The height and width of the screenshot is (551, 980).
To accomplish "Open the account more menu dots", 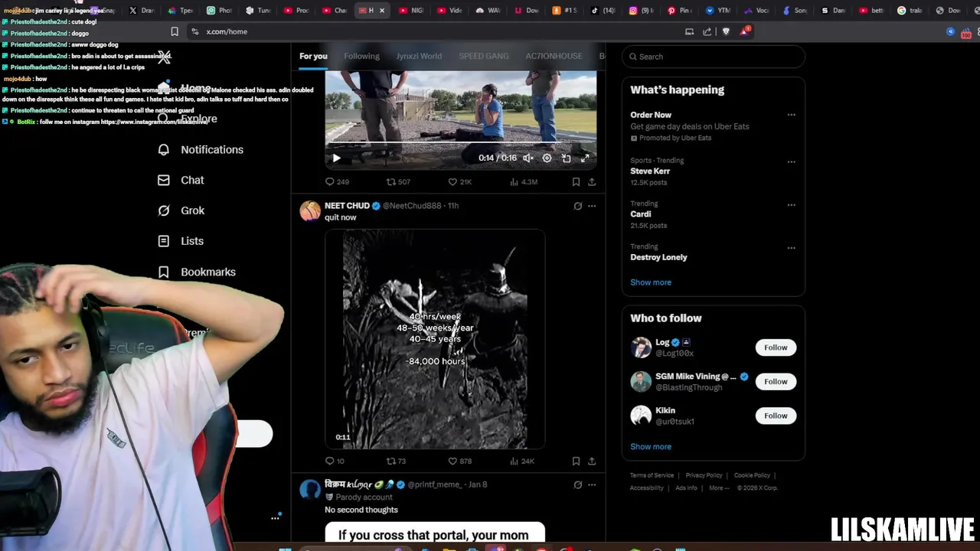I will tap(275, 518).
